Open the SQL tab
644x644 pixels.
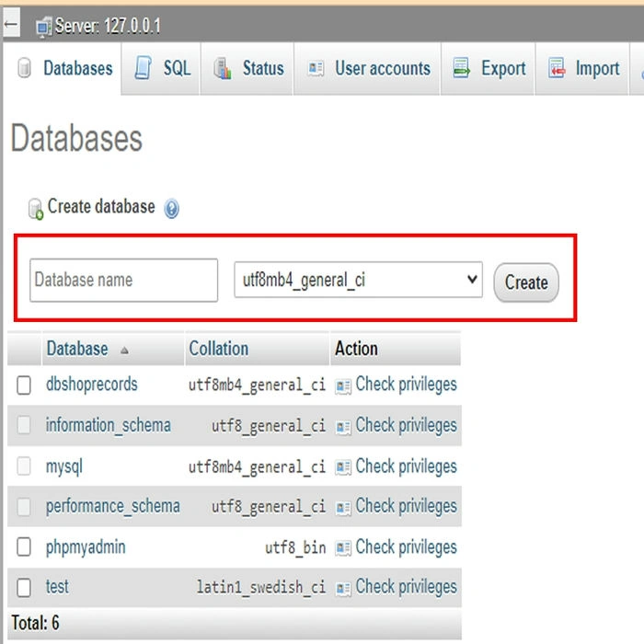tap(161, 69)
